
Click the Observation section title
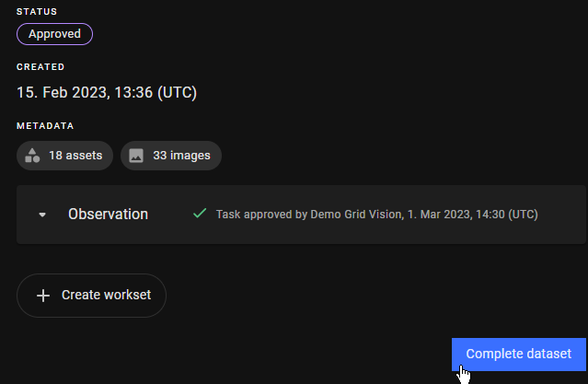pos(108,214)
